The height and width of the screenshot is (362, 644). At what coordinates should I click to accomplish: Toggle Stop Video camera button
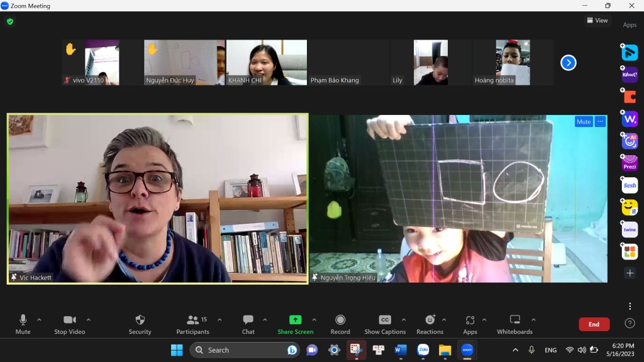[69, 324]
